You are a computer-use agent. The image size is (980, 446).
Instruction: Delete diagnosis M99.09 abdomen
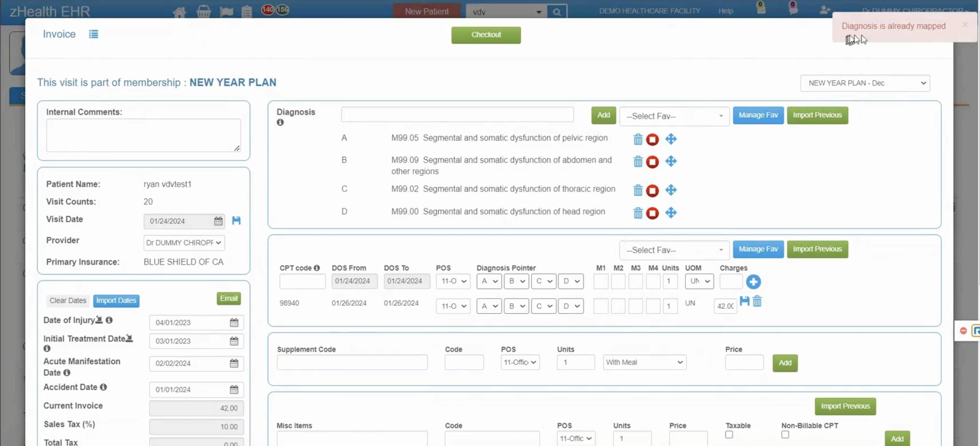[x=638, y=161]
